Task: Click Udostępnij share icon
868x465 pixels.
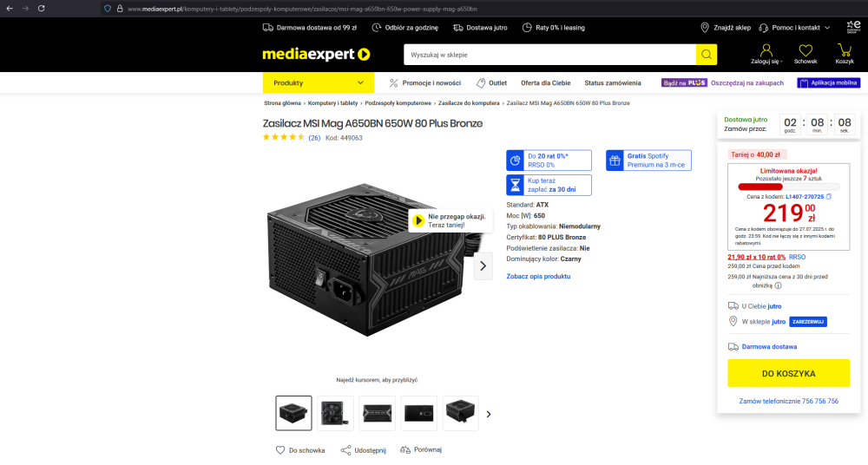Action: [x=346, y=450]
